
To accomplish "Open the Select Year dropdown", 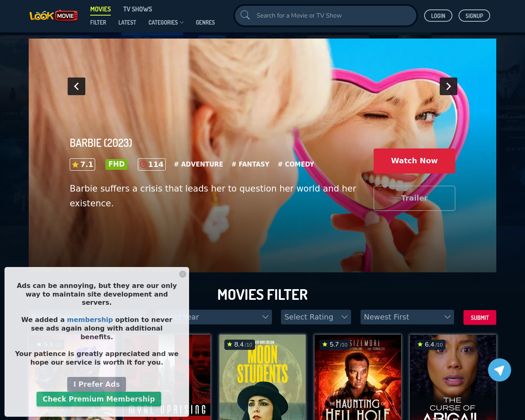I will 213,317.
